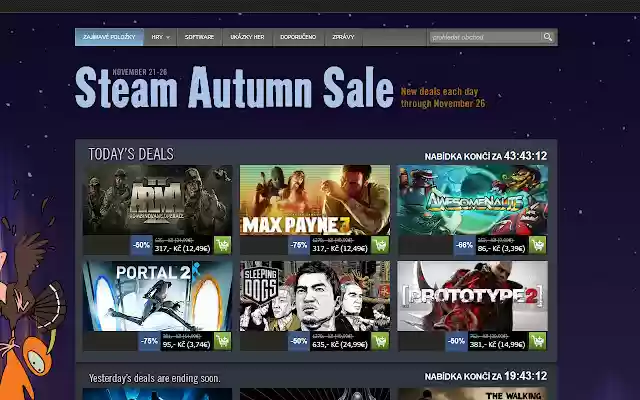
Task: Add Sleeping Dogs to cart icon
Action: pyautogui.click(x=380, y=341)
